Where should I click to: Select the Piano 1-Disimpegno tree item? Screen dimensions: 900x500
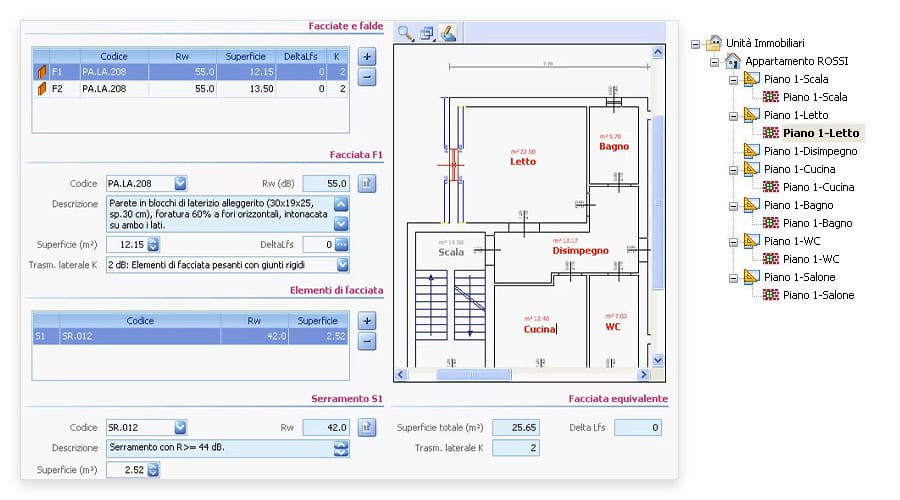[x=810, y=151]
